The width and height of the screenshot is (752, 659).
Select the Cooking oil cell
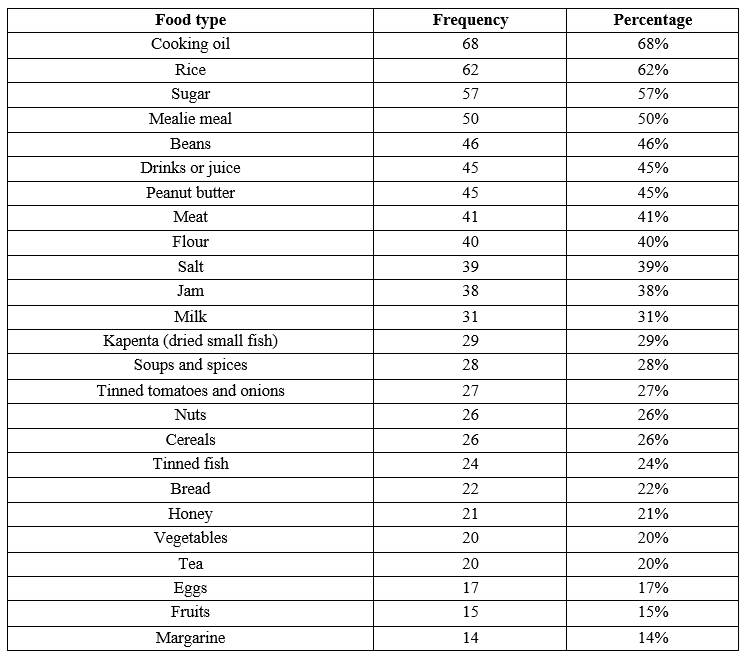tap(190, 45)
